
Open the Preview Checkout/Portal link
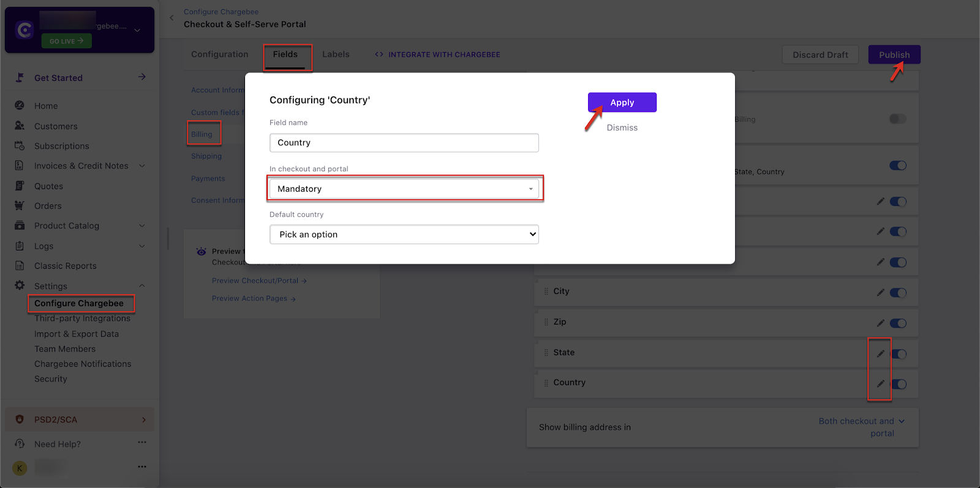[x=259, y=280]
